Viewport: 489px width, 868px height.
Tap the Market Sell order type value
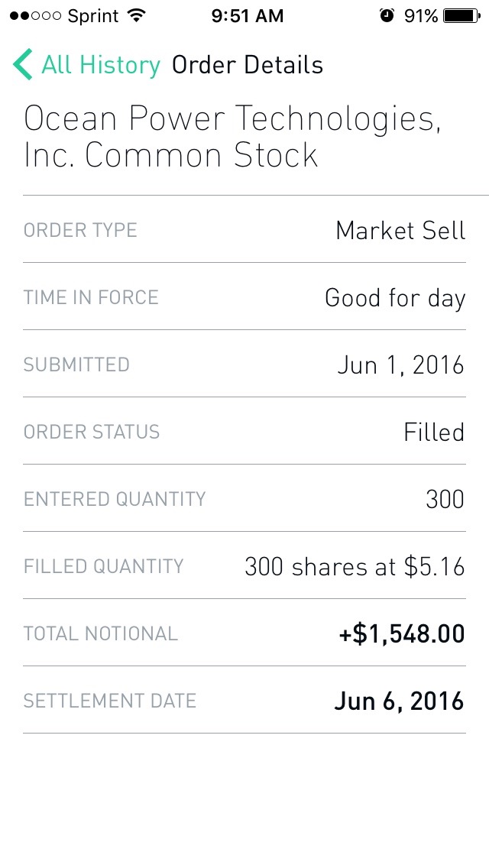coord(400,230)
